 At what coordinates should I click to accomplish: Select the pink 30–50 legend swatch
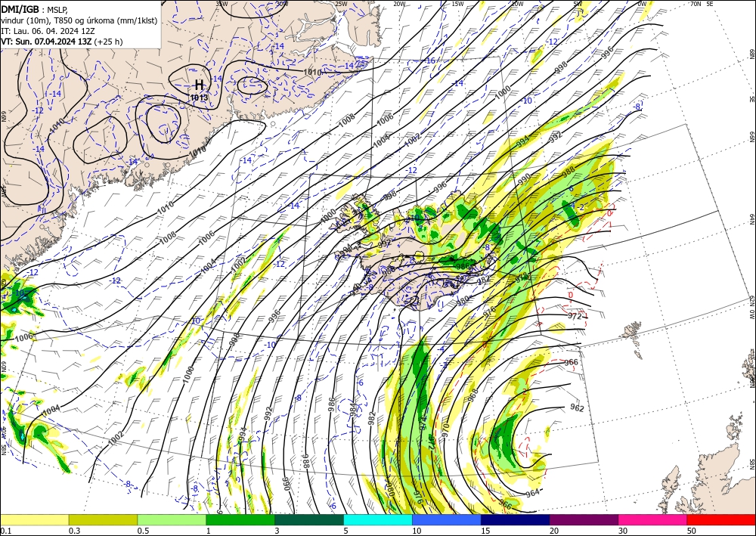653,519
